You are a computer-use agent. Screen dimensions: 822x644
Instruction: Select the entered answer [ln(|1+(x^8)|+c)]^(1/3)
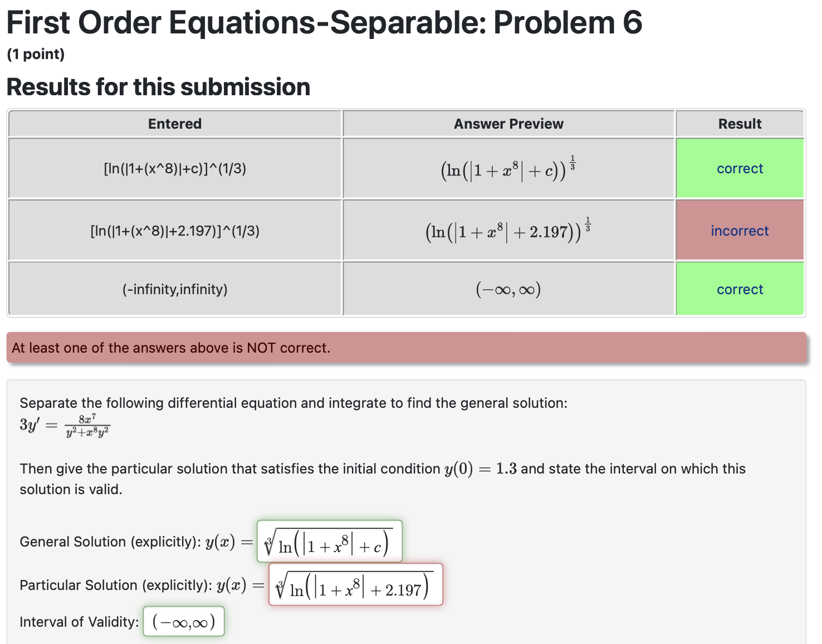coord(174,168)
